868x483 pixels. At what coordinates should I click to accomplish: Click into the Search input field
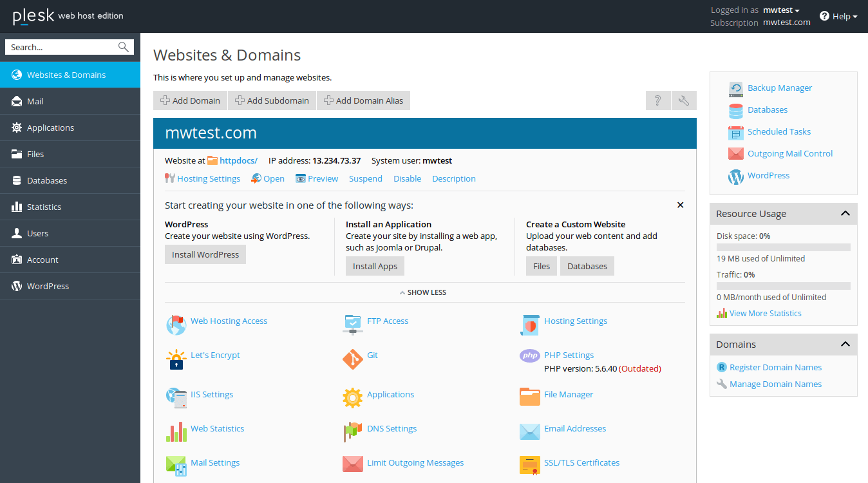tap(61, 47)
